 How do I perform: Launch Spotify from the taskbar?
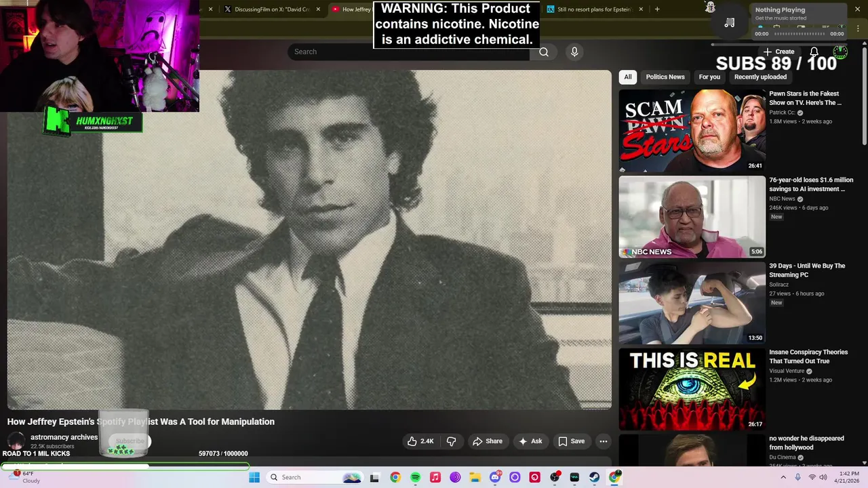[x=415, y=477]
